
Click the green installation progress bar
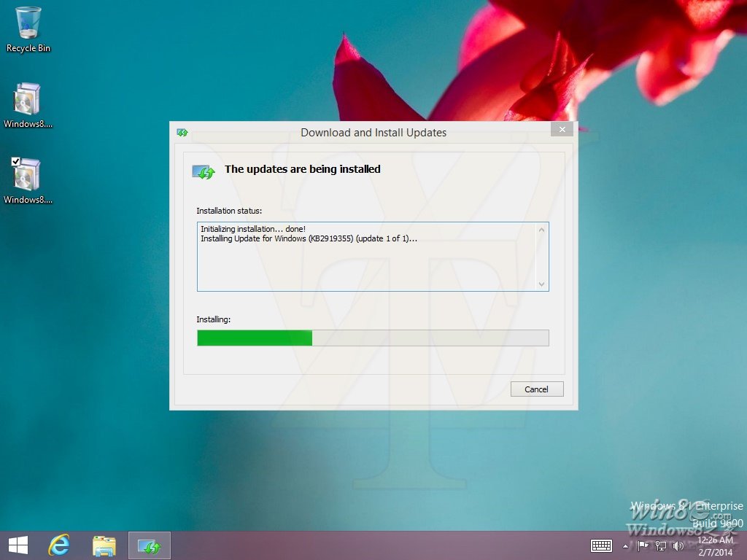coord(254,338)
